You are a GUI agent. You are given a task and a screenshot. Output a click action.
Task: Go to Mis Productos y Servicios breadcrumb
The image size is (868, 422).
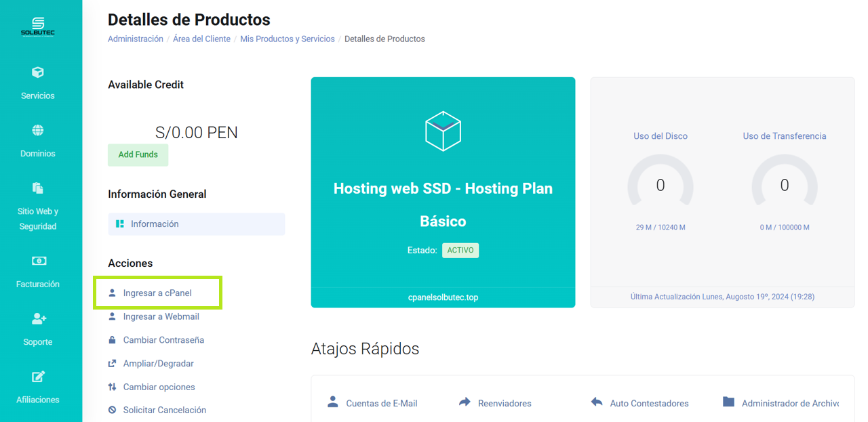pyautogui.click(x=287, y=39)
